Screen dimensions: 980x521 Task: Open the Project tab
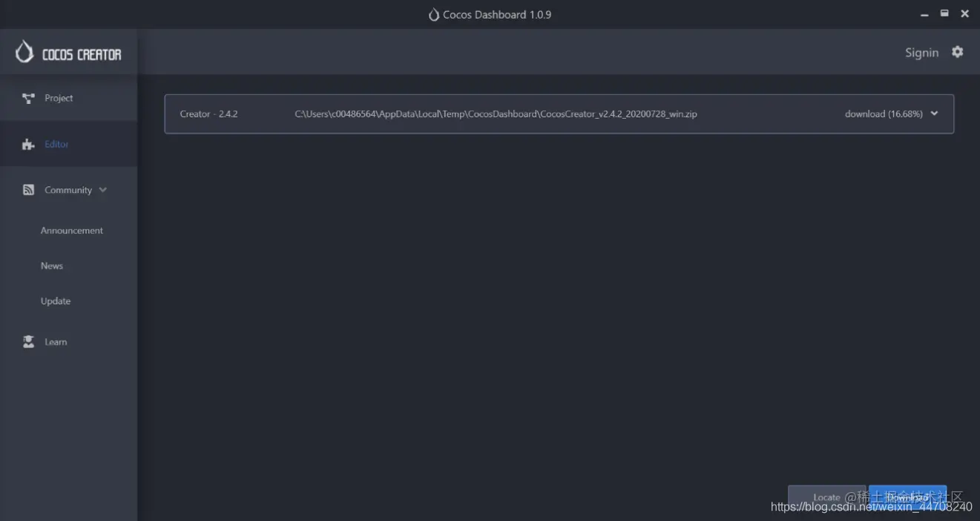(x=68, y=98)
